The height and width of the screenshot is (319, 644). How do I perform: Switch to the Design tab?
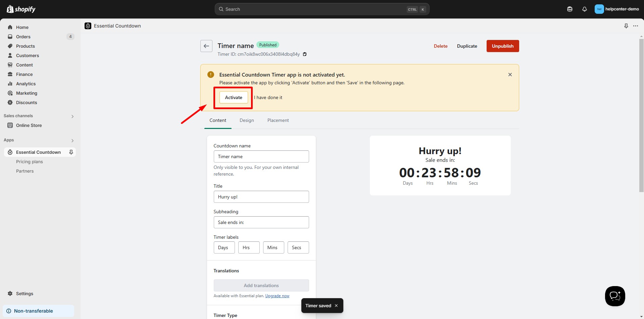tap(247, 120)
